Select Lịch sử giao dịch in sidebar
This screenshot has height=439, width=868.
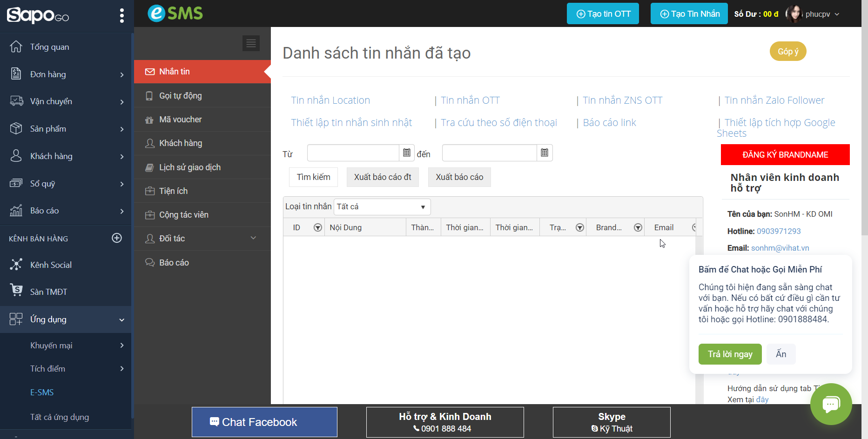pos(190,167)
